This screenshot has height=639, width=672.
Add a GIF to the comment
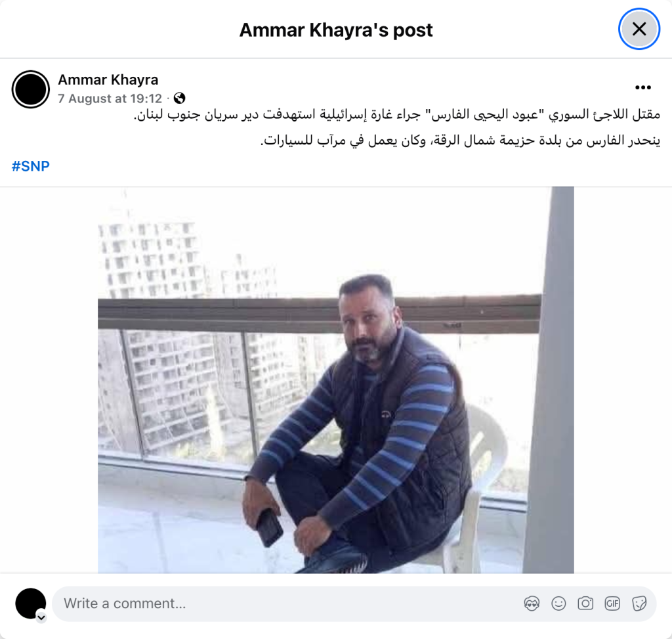click(x=612, y=604)
